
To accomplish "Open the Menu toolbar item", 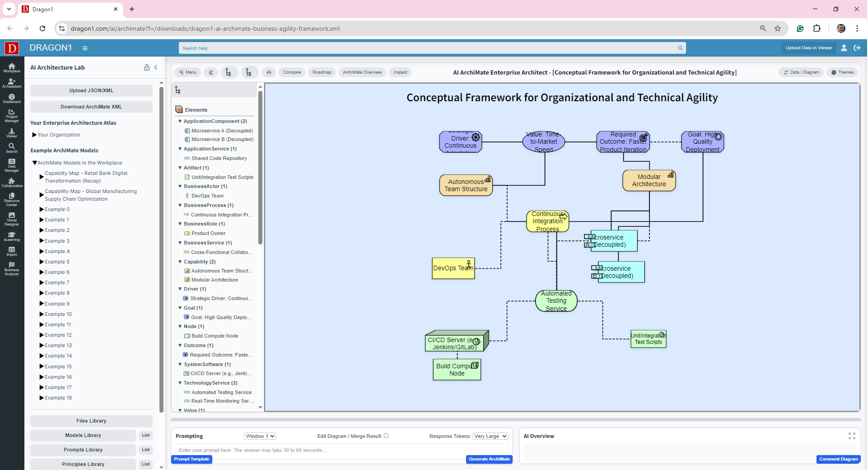I will (x=187, y=72).
